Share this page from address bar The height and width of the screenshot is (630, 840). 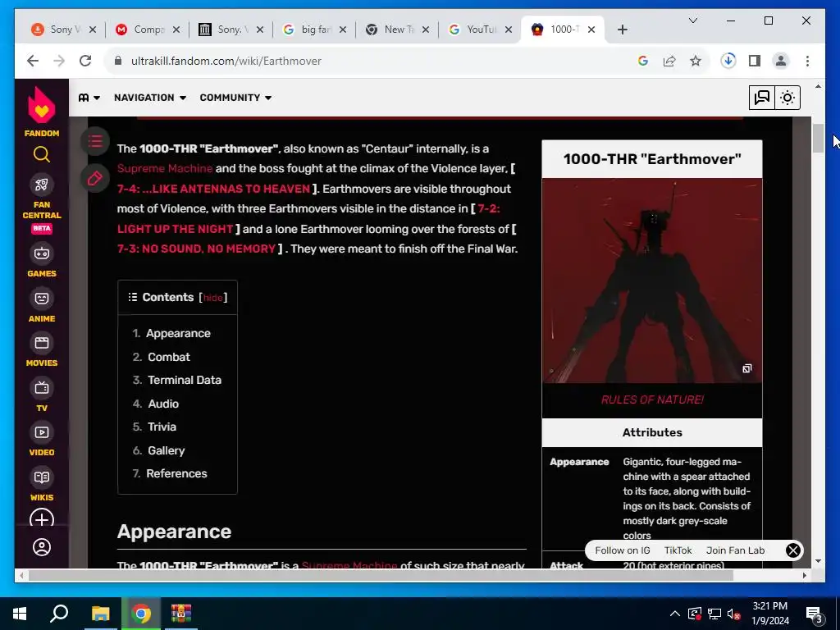669,61
